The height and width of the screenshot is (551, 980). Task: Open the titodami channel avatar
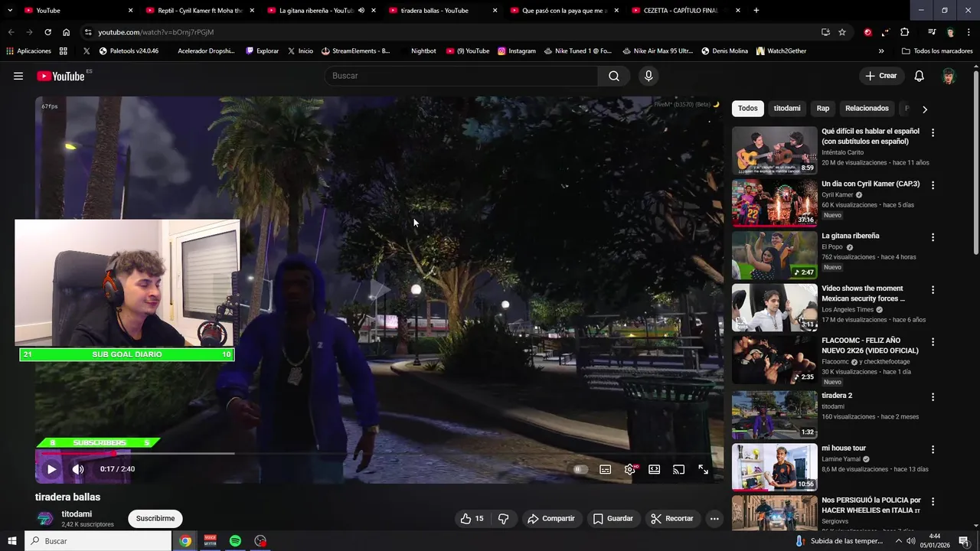tap(45, 518)
